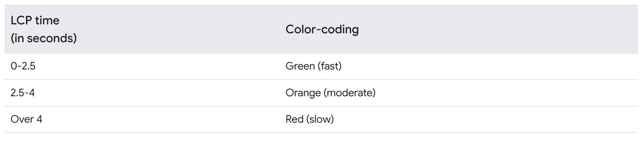The height and width of the screenshot is (155, 644).
Task: Click the "0-2.5" table cell
Action: coord(23,66)
